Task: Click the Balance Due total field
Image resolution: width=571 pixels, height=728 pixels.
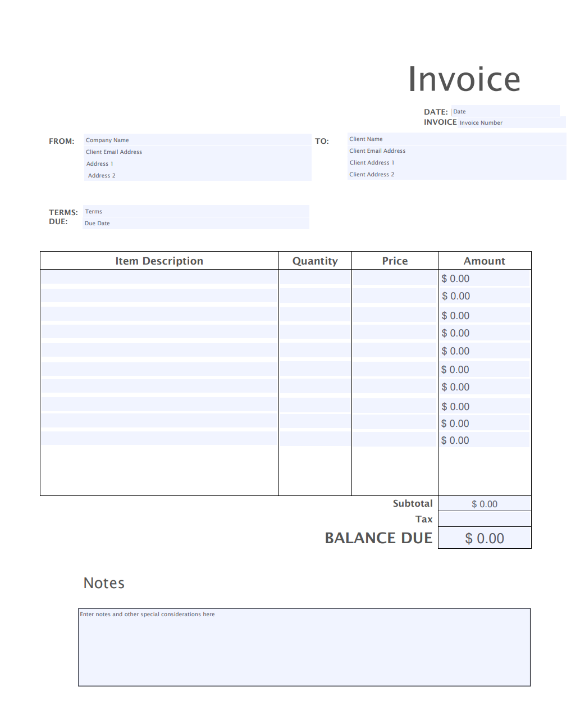Action: click(x=485, y=538)
